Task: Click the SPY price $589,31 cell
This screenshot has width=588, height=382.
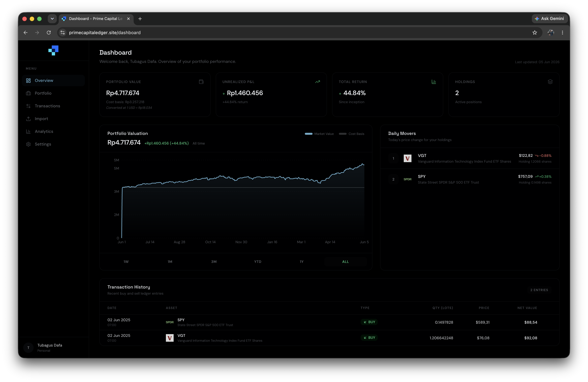Action: pos(483,322)
